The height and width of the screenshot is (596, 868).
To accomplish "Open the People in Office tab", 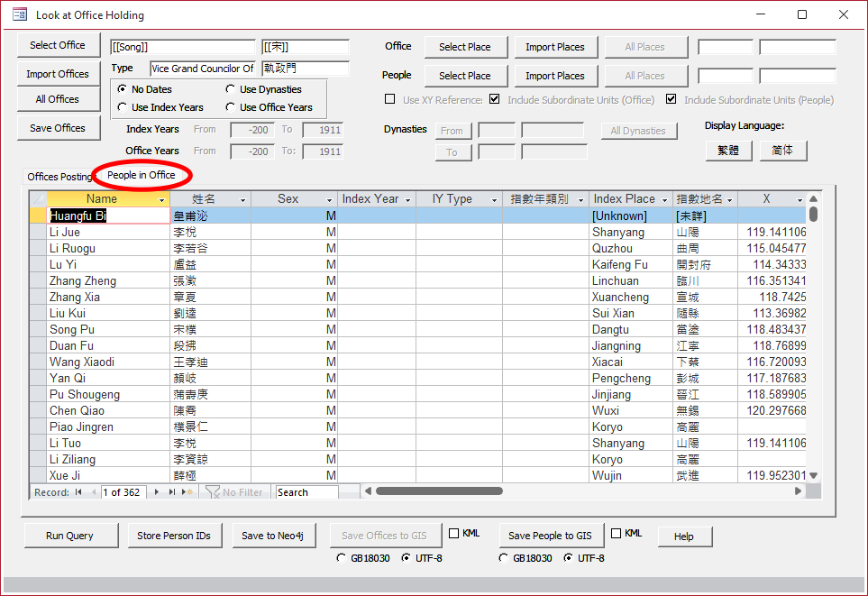I will (142, 175).
